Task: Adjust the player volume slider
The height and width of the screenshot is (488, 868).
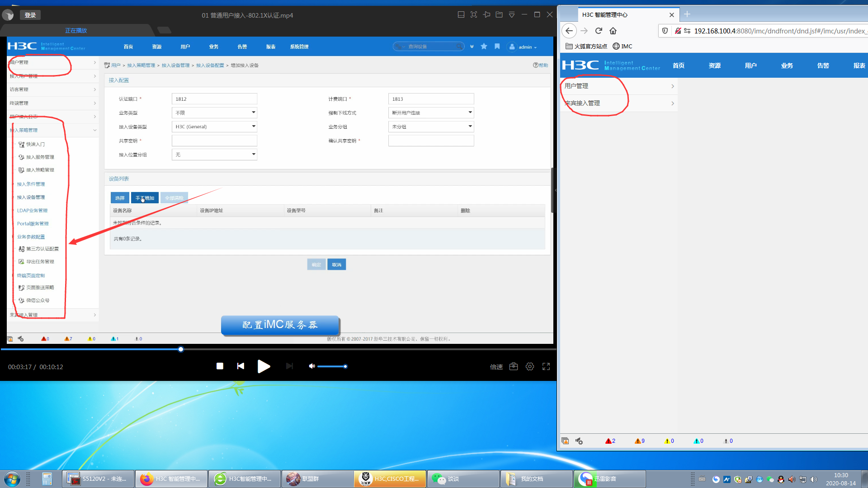Action: [332, 366]
